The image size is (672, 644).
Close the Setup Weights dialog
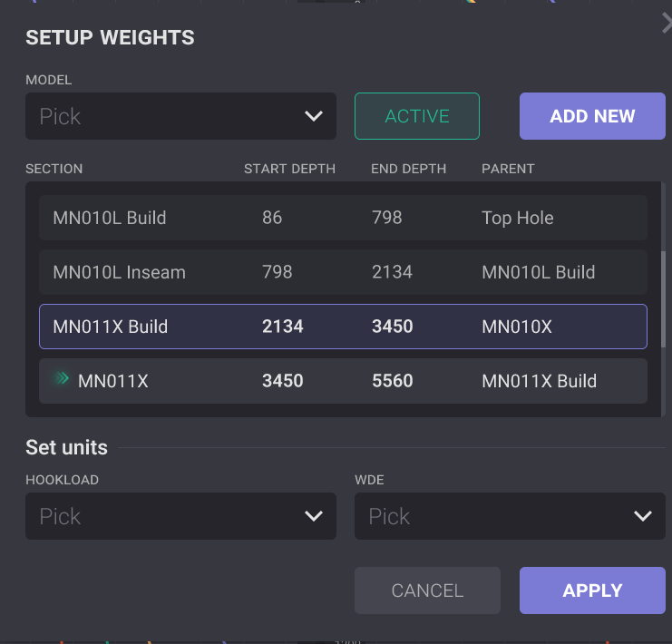coord(667,24)
